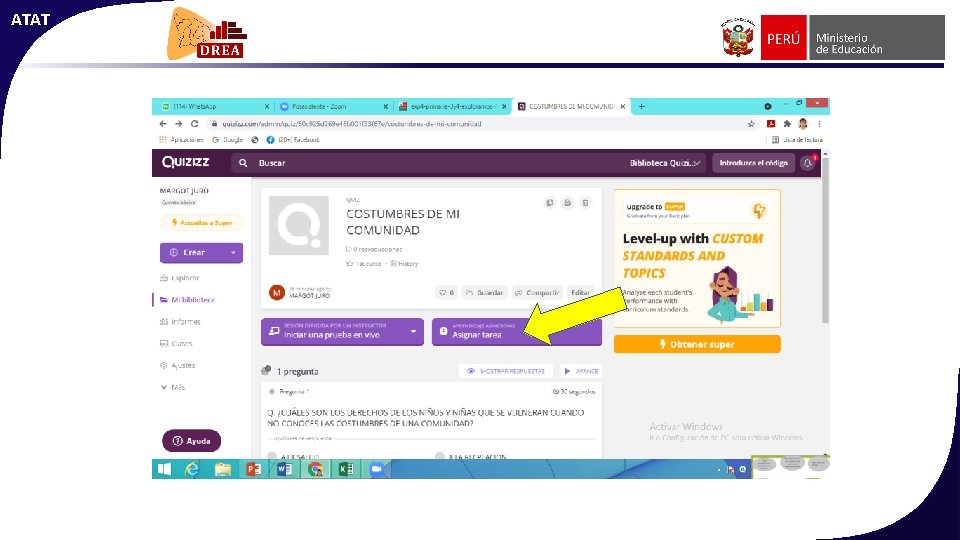Image resolution: width=960 pixels, height=540 pixels.
Task: Open Excel from taskbar
Action: coord(346,469)
